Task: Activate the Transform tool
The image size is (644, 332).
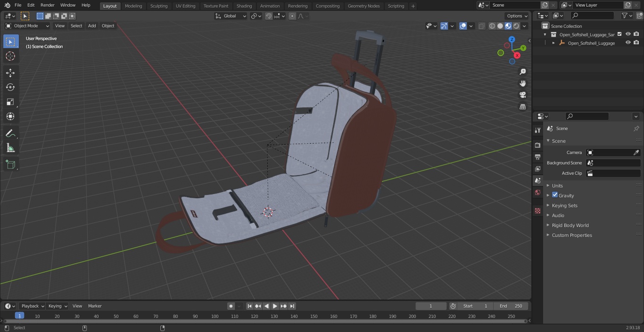Action: tap(10, 116)
